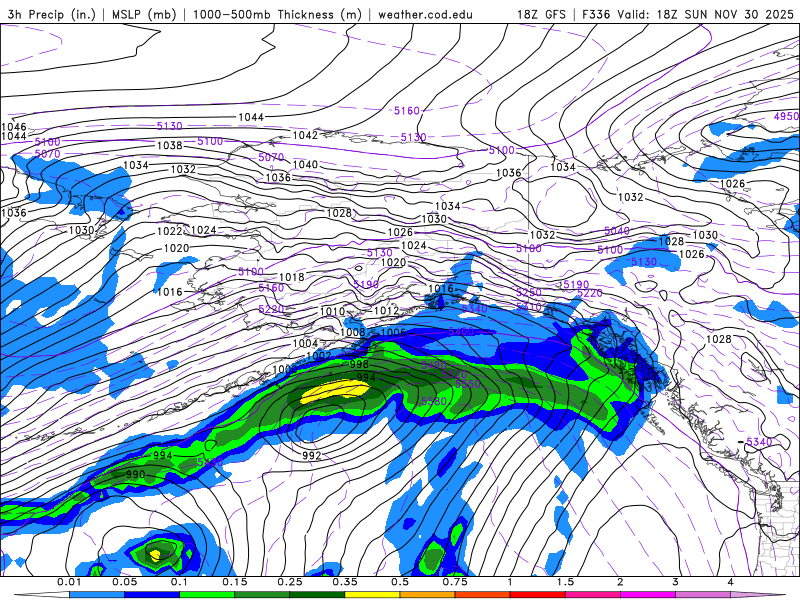Select the F336 forecast hour label
Image resolution: width=800 pixels, height=600 pixels.
[x=596, y=14]
